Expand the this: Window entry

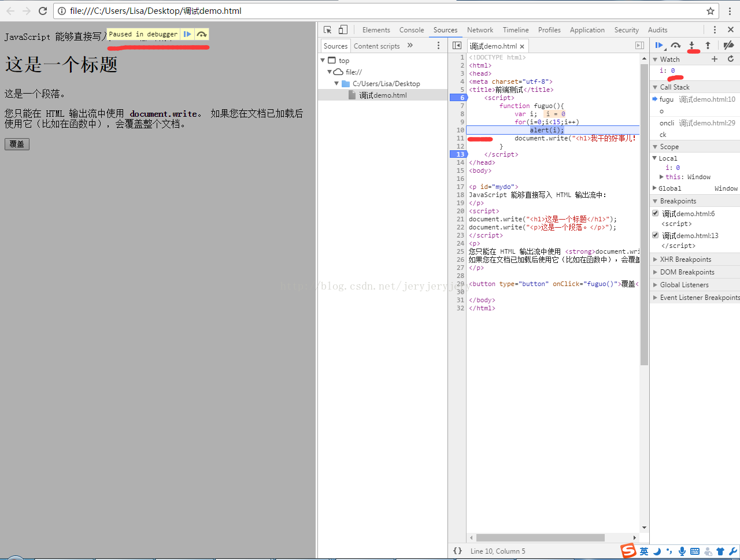(661, 177)
